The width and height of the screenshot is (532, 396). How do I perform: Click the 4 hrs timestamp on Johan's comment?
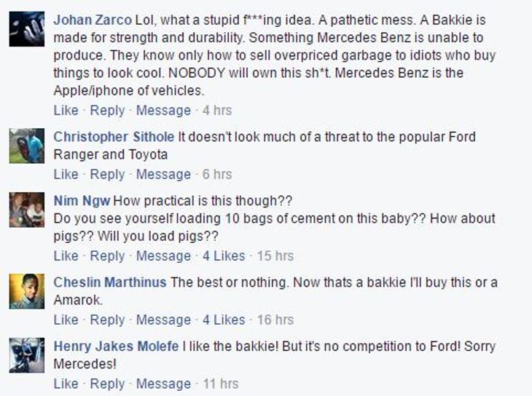[x=217, y=111]
